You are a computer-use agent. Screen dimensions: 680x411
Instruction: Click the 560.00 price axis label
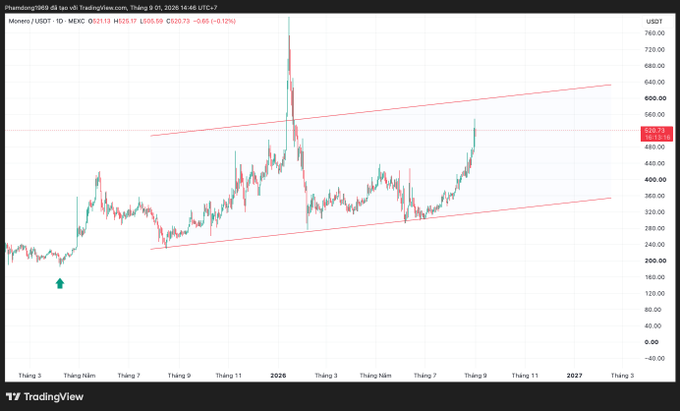click(655, 114)
